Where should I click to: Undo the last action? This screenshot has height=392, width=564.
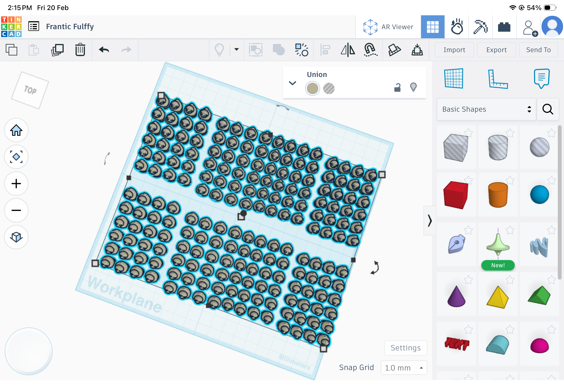click(x=104, y=50)
